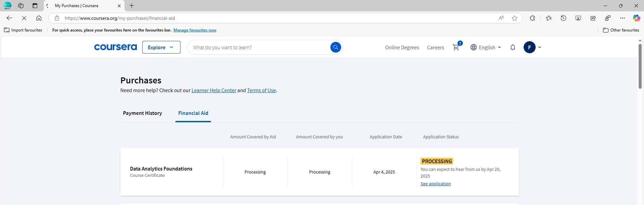Image resolution: width=644 pixels, height=205 pixels.
Task: Click the globe language icon
Action: click(473, 47)
